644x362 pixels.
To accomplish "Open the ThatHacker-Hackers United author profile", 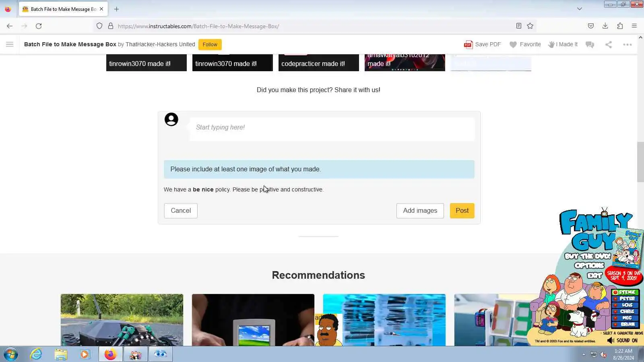I will click(160, 44).
